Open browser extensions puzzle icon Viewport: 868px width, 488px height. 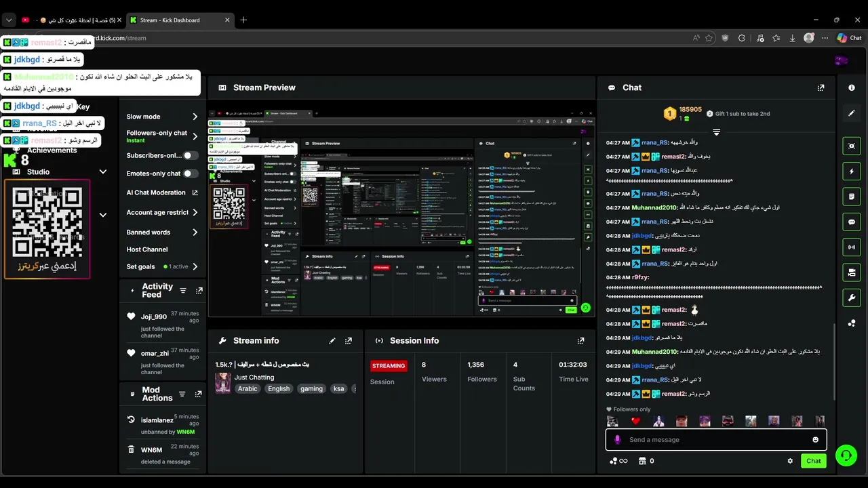point(741,38)
